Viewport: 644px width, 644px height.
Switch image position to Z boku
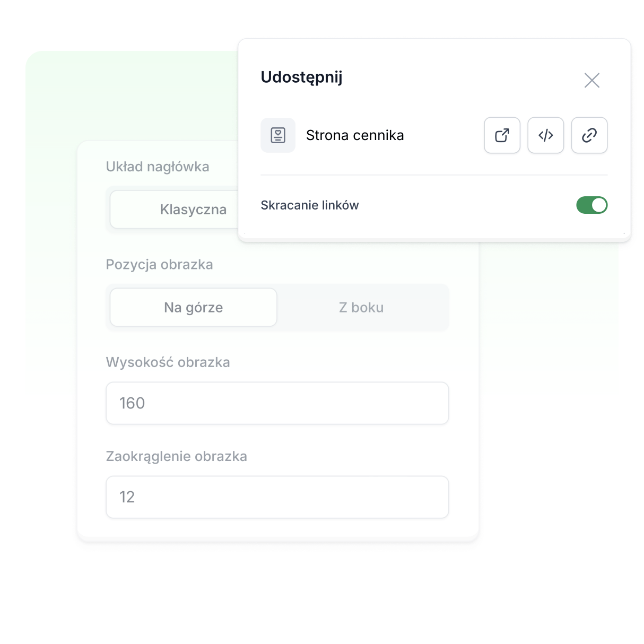pyautogui.click(x=361, y=307)
